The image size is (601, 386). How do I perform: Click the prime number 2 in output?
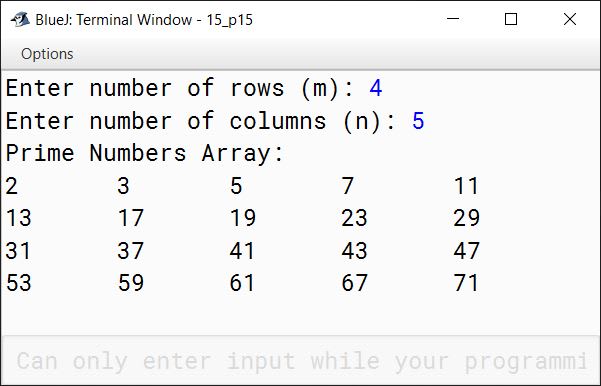click(11, 186)
